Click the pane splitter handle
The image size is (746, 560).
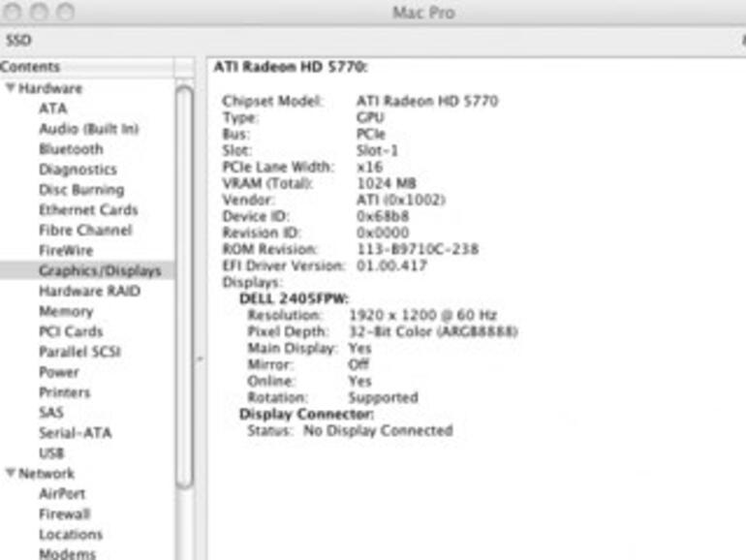200,358
